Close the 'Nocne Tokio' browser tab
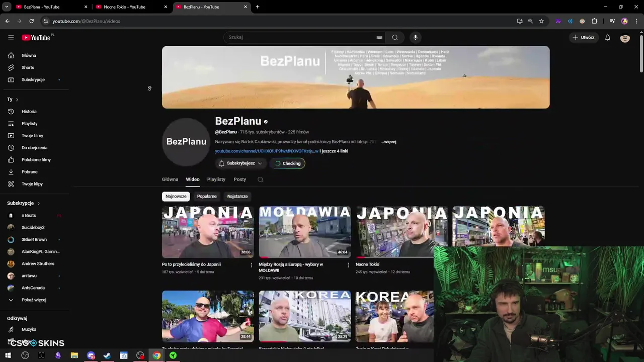 tap(166, 7)
